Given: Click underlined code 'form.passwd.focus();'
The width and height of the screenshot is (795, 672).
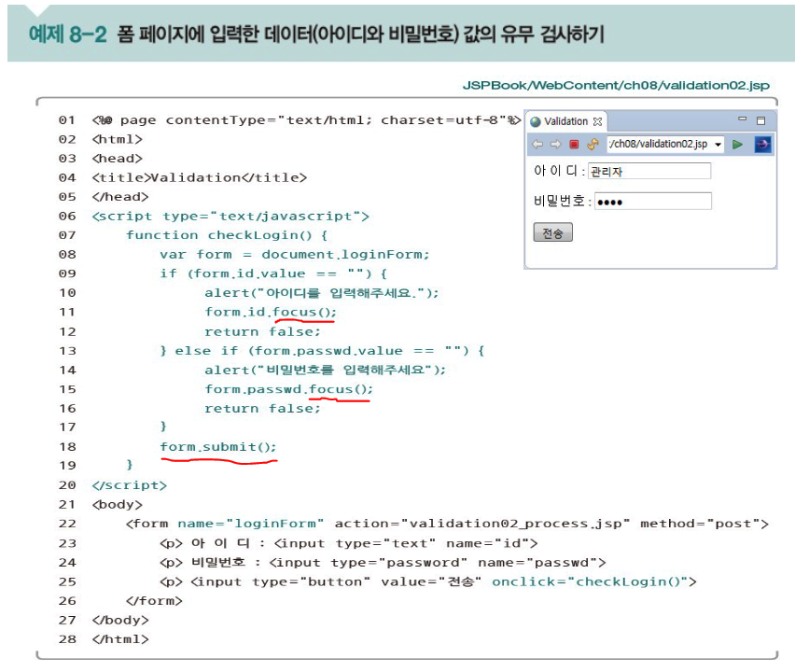Looking at the screenshot, I should tap(288, 389).
